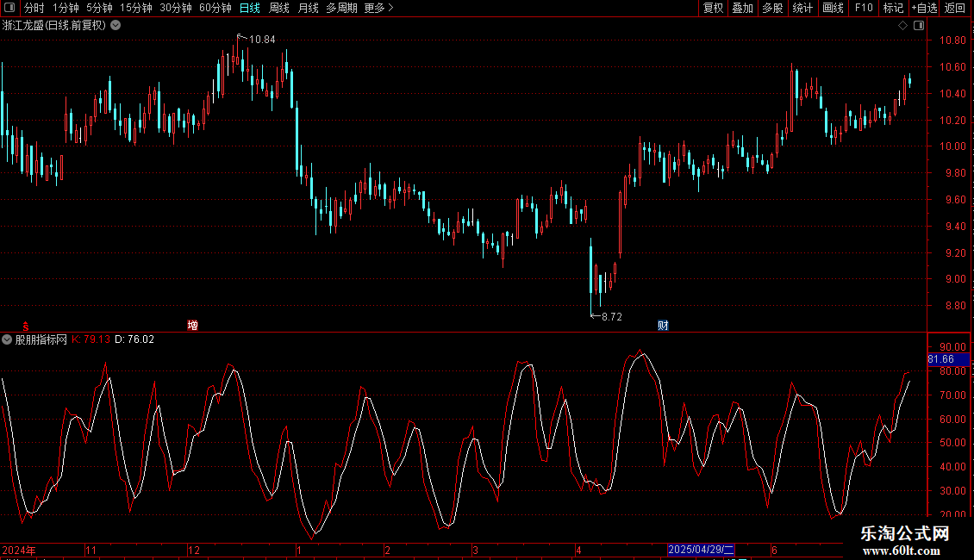
Task: Click the 标记 mark button
Action: pos(893,8)
